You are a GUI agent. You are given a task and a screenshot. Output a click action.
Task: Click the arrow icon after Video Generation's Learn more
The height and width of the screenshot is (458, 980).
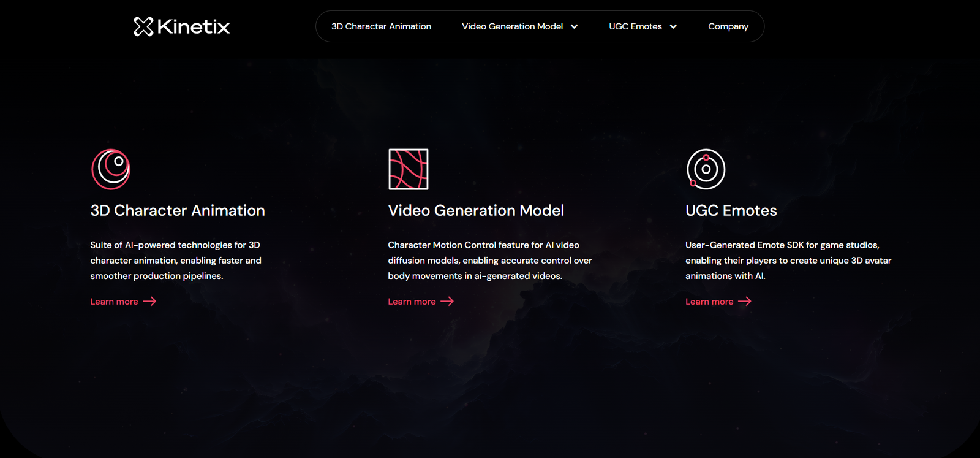point(447,302)
